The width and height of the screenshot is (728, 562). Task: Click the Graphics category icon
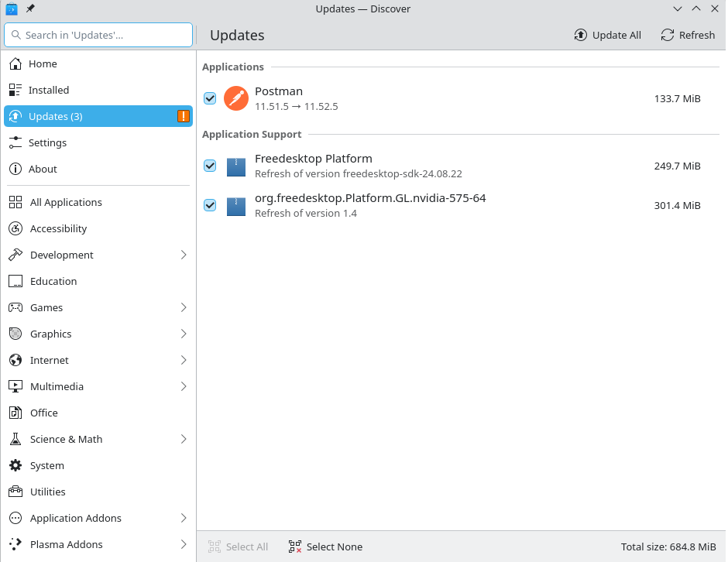15,334
